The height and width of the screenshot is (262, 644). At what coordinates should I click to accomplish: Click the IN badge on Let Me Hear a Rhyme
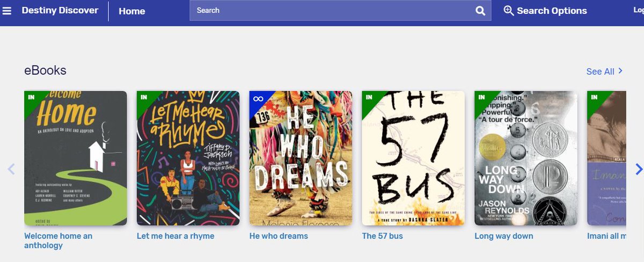coord(144,97)
